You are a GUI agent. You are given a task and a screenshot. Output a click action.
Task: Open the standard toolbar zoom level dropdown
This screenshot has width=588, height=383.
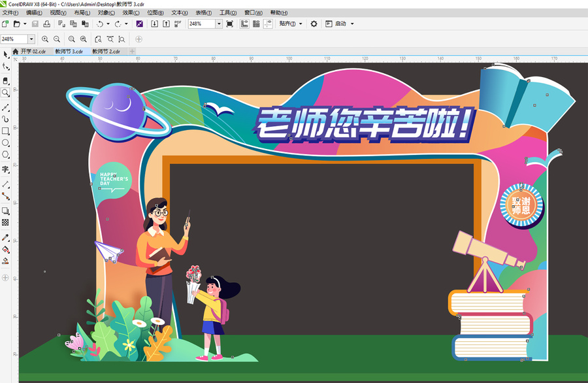pos(219,24)
